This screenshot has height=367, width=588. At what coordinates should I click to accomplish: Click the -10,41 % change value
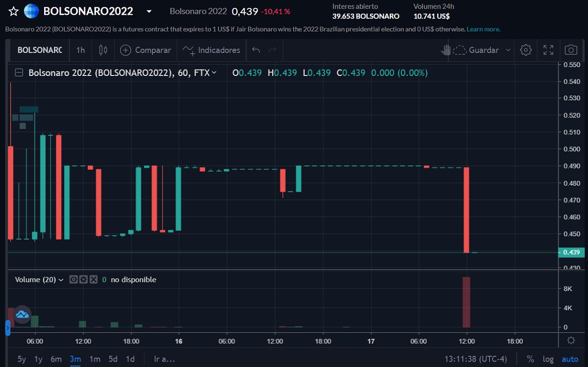[x=276, y=11]
